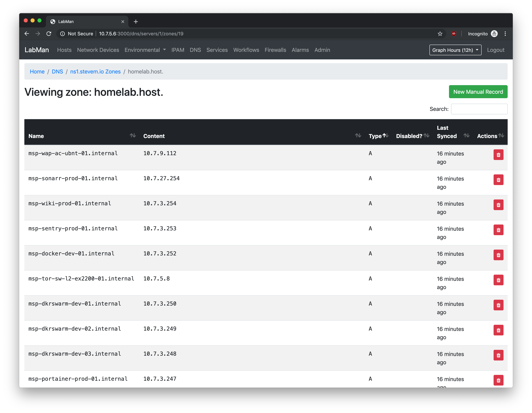Click trash icon for msp-sonarr-prod-01.internal

pyautogui.click(x=498, y=180)
